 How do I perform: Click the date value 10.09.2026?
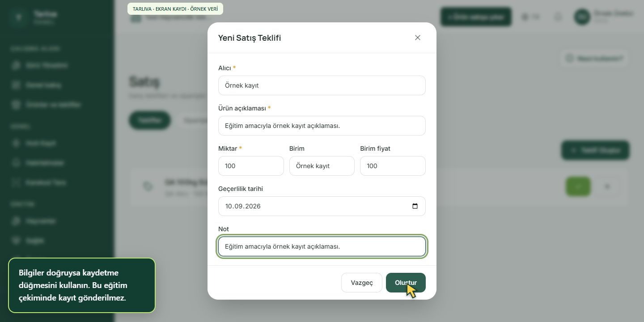243,206
